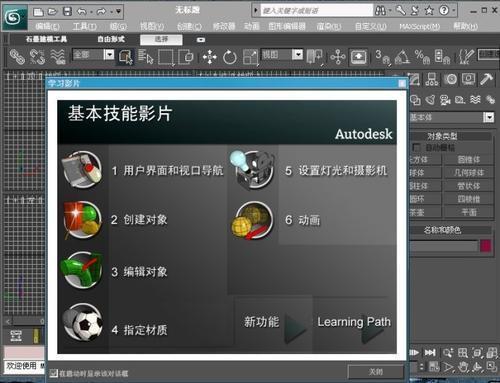Click the Select and Manipulate icon
The image size is (500, 383).
tap(338, 57)
